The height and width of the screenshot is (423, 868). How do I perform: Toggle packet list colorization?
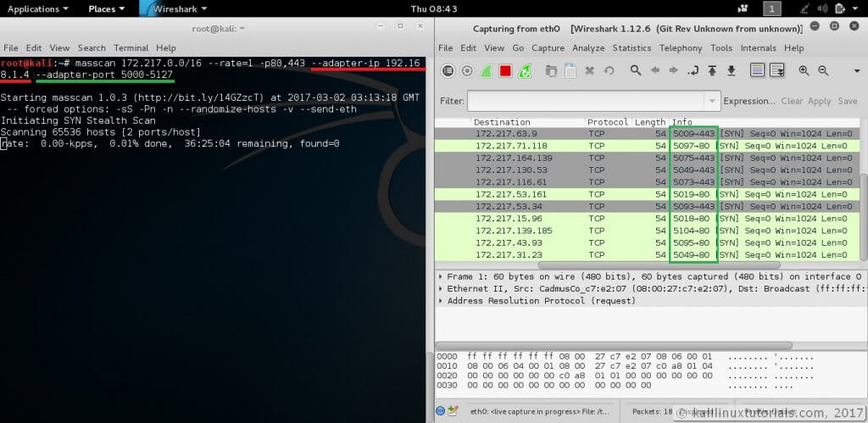pyautogui.click(x=758, y=70)
